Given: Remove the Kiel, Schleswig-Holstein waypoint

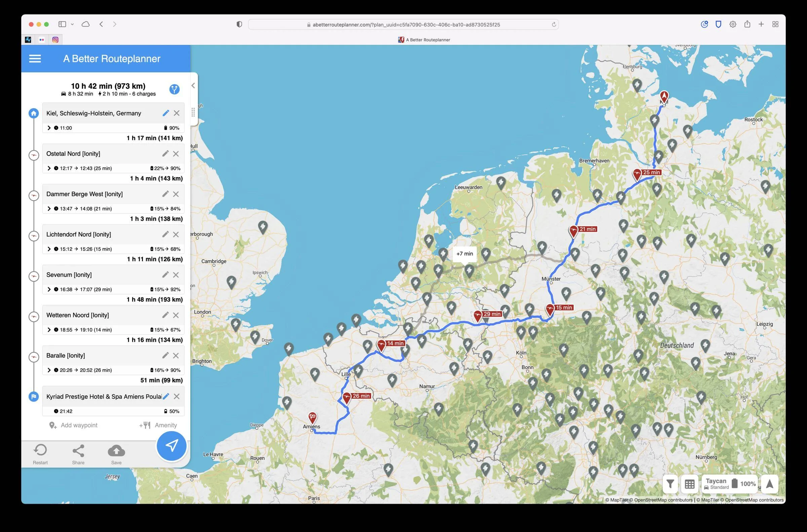Looking at the screenshot, I should tap(177, 113).
